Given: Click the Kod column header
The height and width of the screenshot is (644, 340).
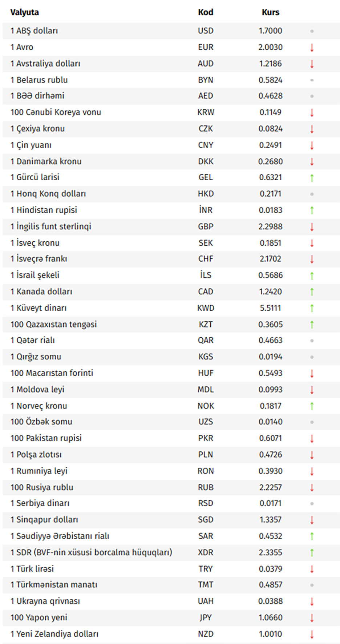Looking at the screenshot, I should point(206,12).
